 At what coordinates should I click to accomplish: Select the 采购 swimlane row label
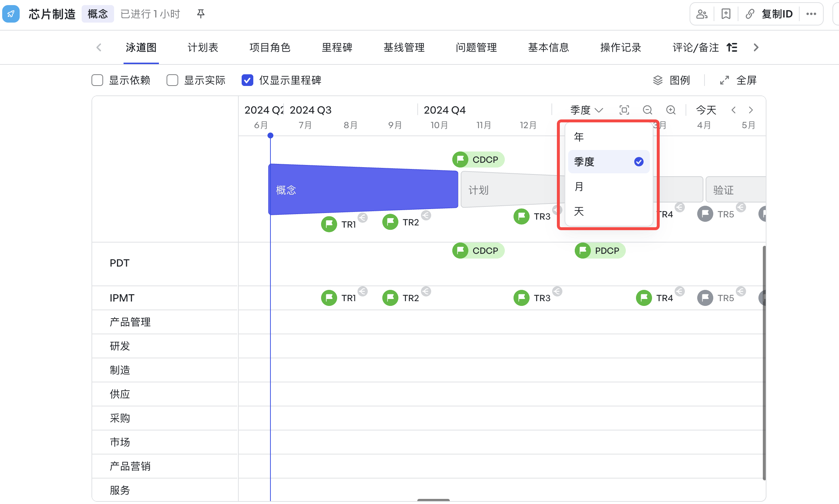tap(120, 418)
